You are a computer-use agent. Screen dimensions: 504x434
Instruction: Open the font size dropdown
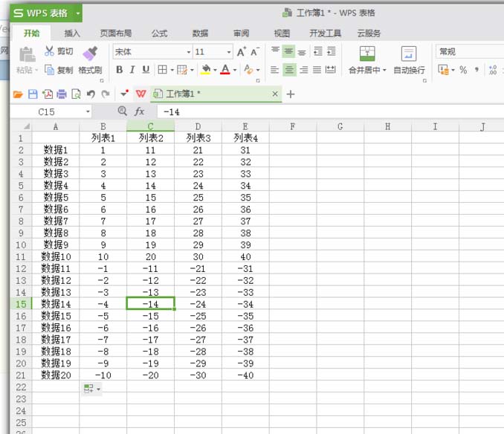(x=228, y=52)
